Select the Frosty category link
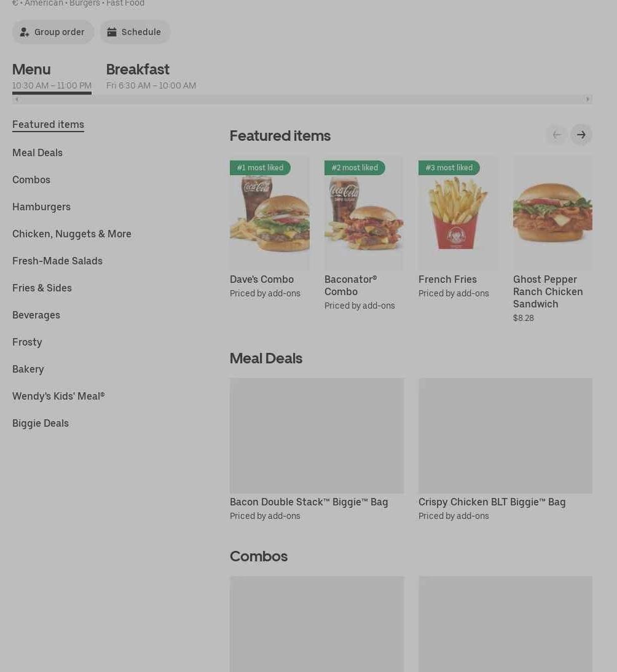 click(x=27, y=342)
